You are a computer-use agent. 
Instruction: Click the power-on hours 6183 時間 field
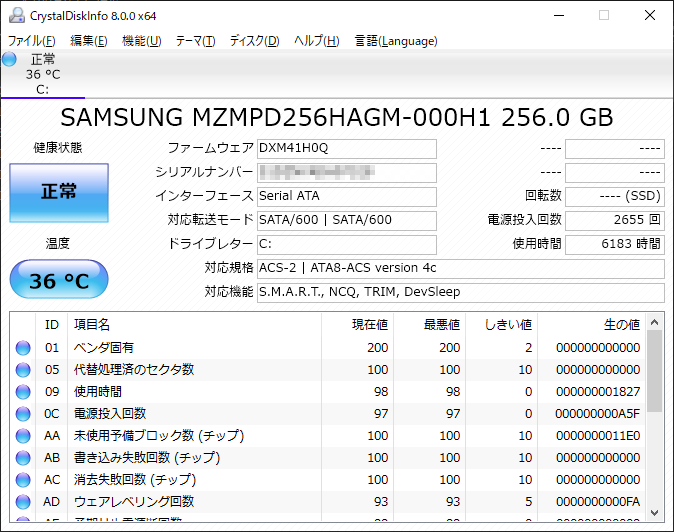tap(615, 244)
